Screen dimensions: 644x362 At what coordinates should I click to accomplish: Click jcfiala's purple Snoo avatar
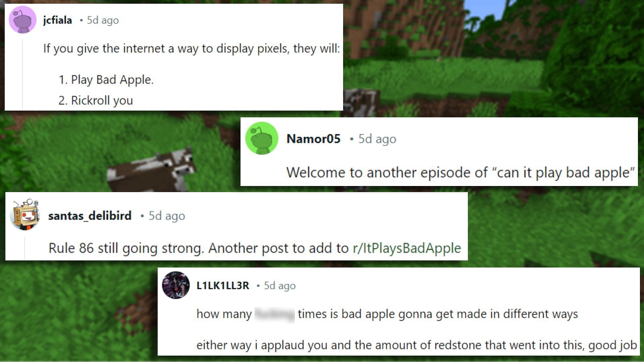tap(22, 19)
